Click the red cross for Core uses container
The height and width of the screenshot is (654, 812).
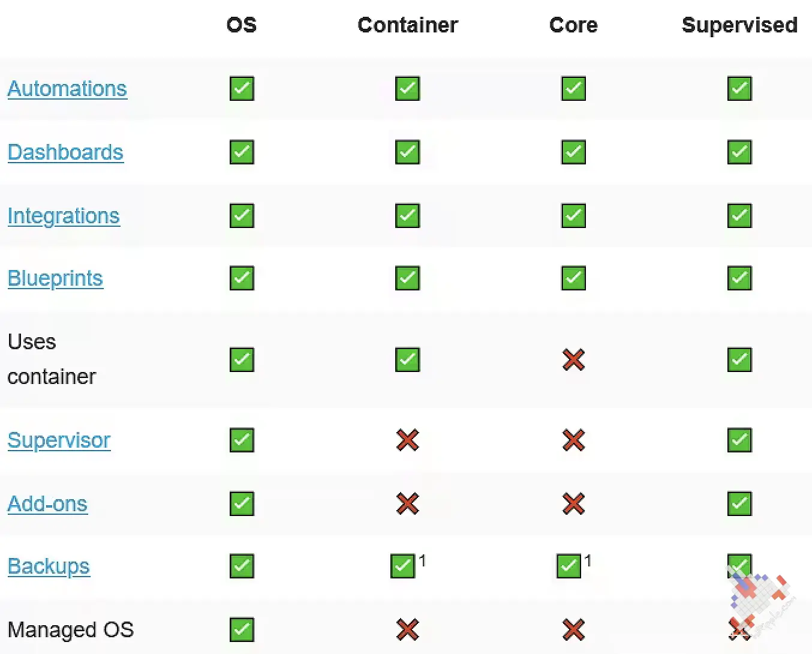point(573,360)
